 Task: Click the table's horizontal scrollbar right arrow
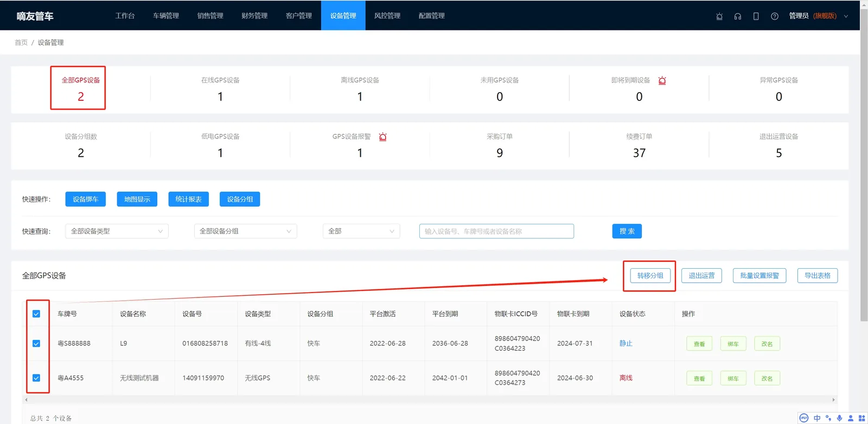click(834, 400)
